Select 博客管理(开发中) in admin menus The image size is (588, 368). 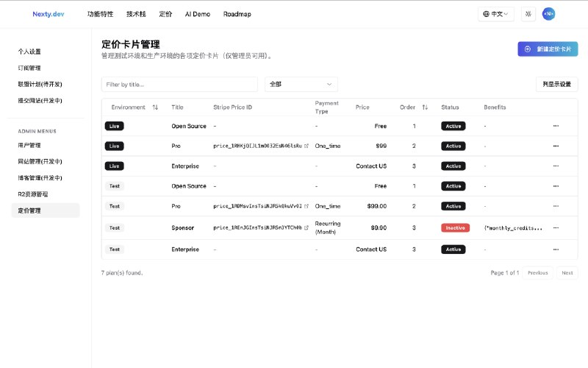[40, 178]
